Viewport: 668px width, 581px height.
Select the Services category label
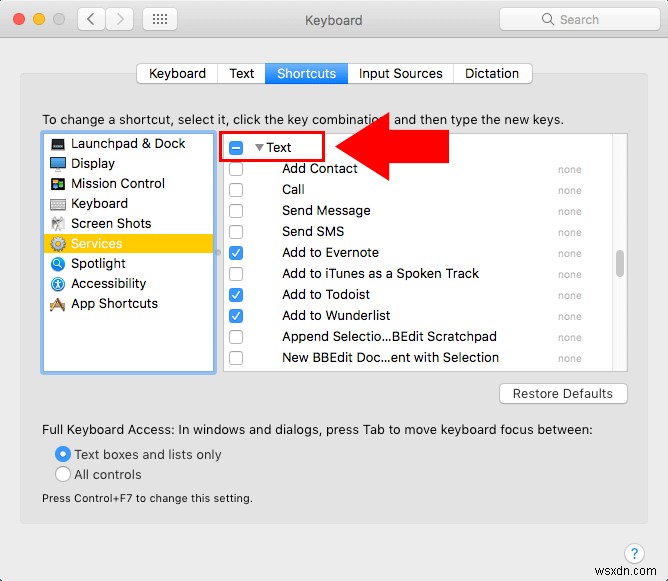point(97,244)
